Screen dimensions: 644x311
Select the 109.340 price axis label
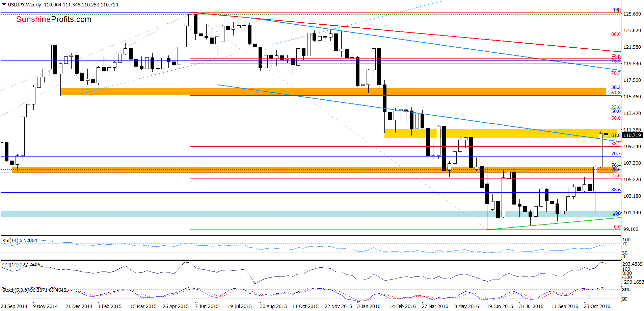coord(632,146)
